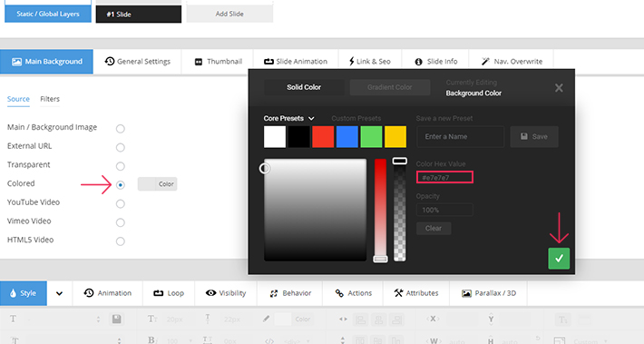
Task: Open the Slide Info tab
Action: pyautogui.click(x=435, y=62)
